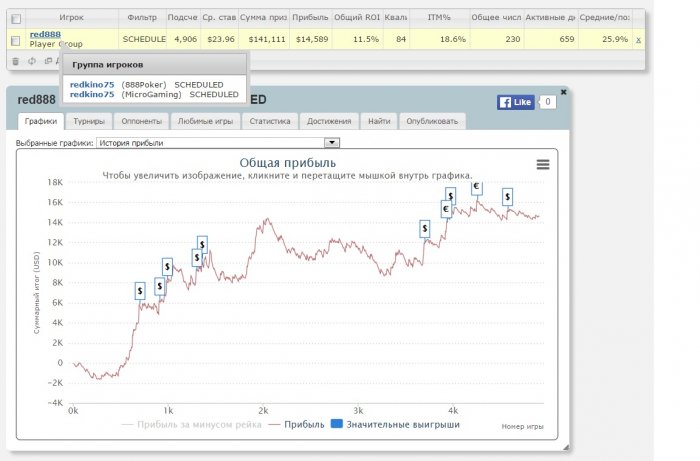Click the Facebook Like button

coord(515,102)
